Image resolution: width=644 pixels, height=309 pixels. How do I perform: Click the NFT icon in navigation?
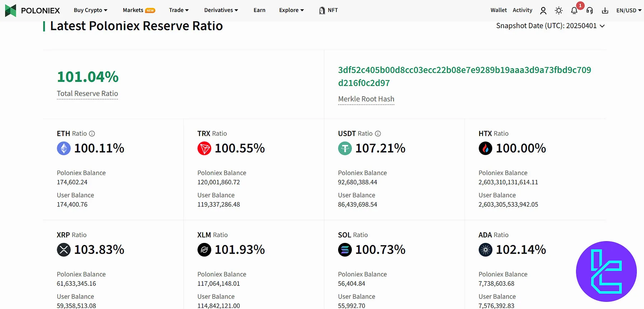322,10
